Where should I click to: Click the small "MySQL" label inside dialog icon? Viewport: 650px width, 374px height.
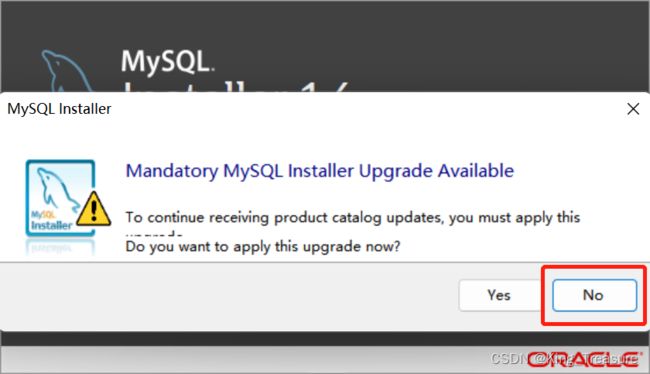pyautogui.click(x=43, y=215)
